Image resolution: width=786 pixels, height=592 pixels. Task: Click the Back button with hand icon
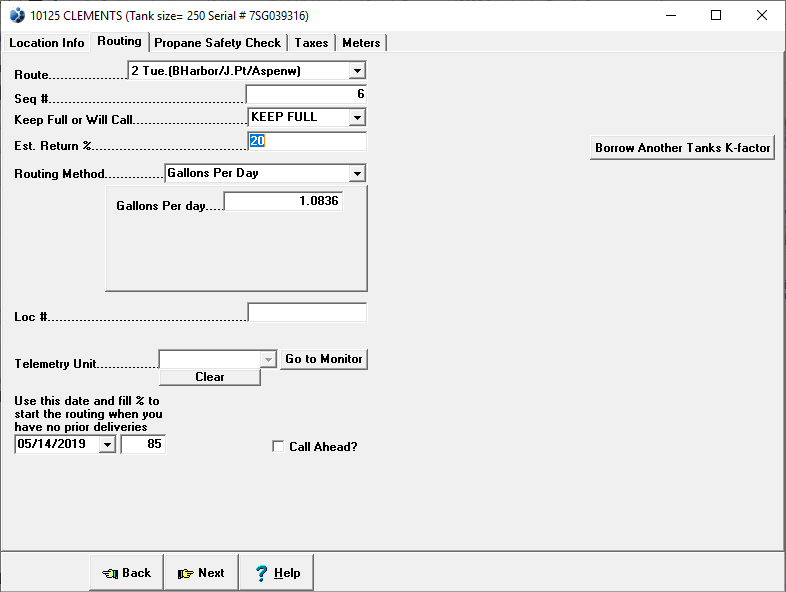coord(127,573)
